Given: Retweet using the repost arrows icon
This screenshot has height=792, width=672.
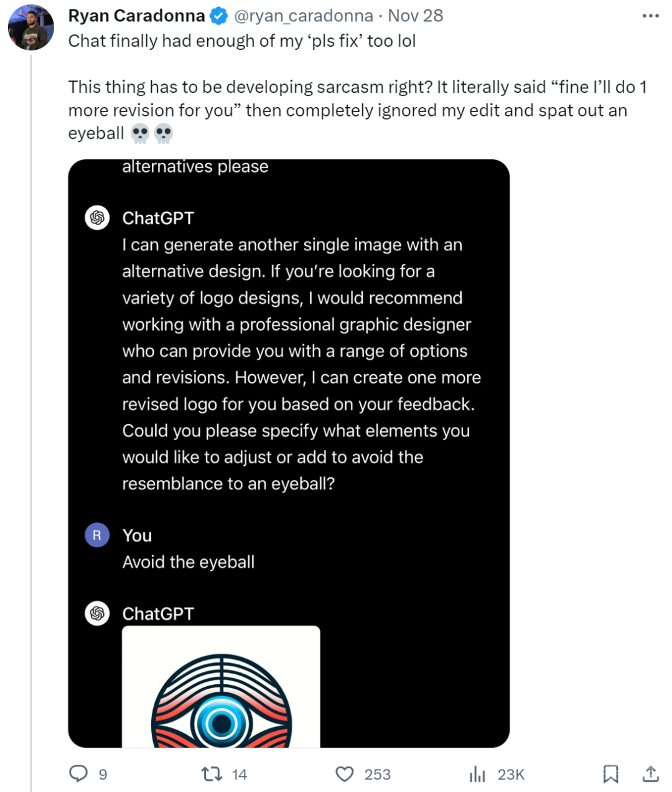Looking at the screenshot, I should pos(212,774).
